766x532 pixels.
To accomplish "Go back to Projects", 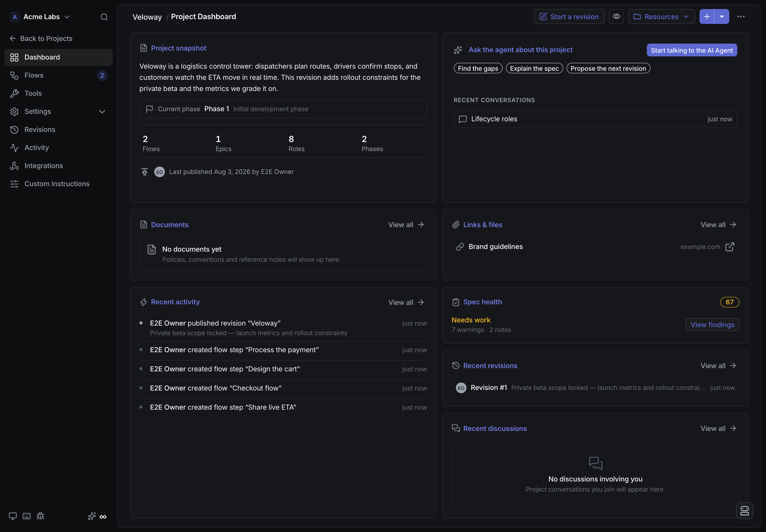I will click(x=41, y=38).
